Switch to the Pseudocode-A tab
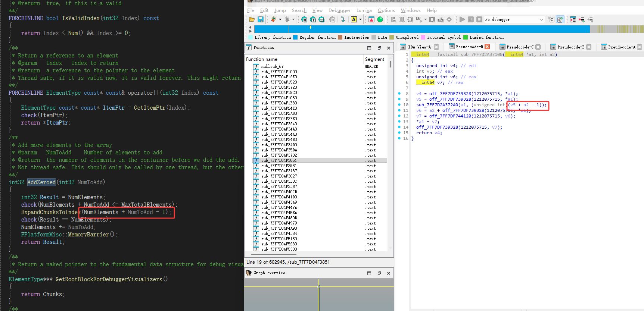 click(x=622, y=47)
